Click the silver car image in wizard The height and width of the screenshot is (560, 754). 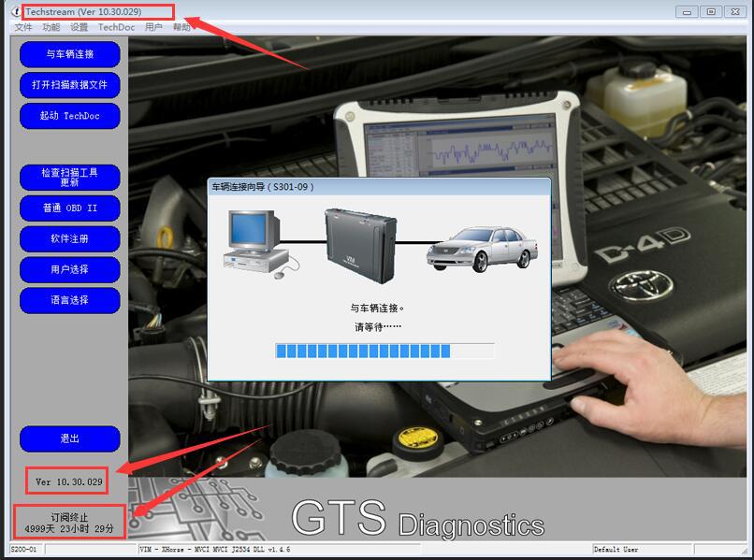[x=483, y=250]
